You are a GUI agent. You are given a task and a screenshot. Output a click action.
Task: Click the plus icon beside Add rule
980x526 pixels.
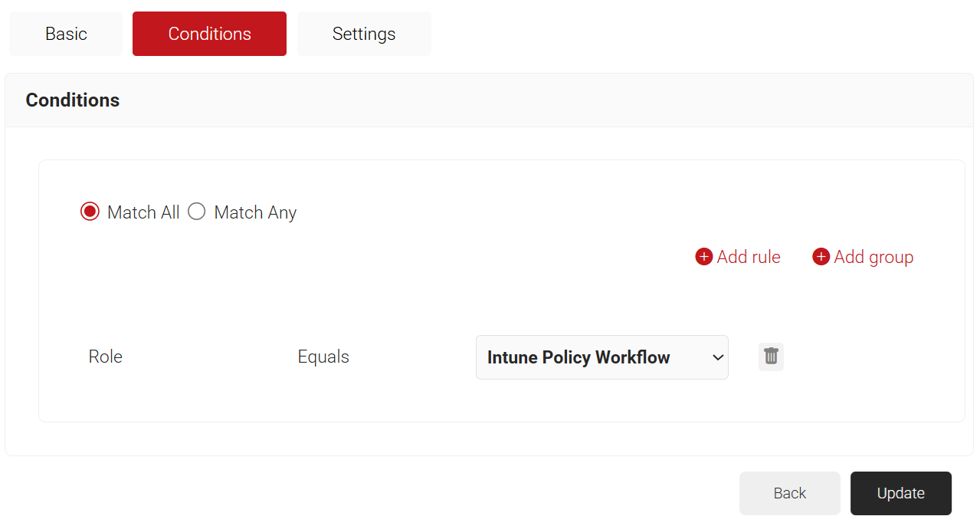point(703,257)
